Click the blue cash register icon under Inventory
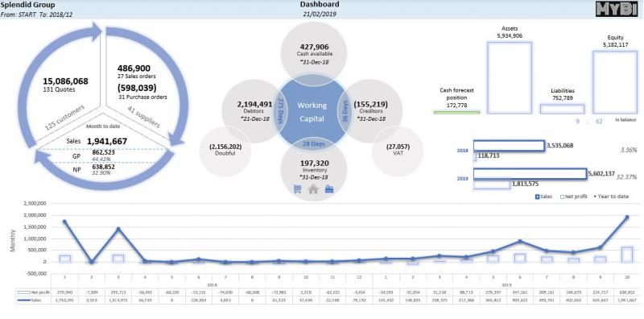The height and width of the screenshot is (319, 644). point(329,188)
